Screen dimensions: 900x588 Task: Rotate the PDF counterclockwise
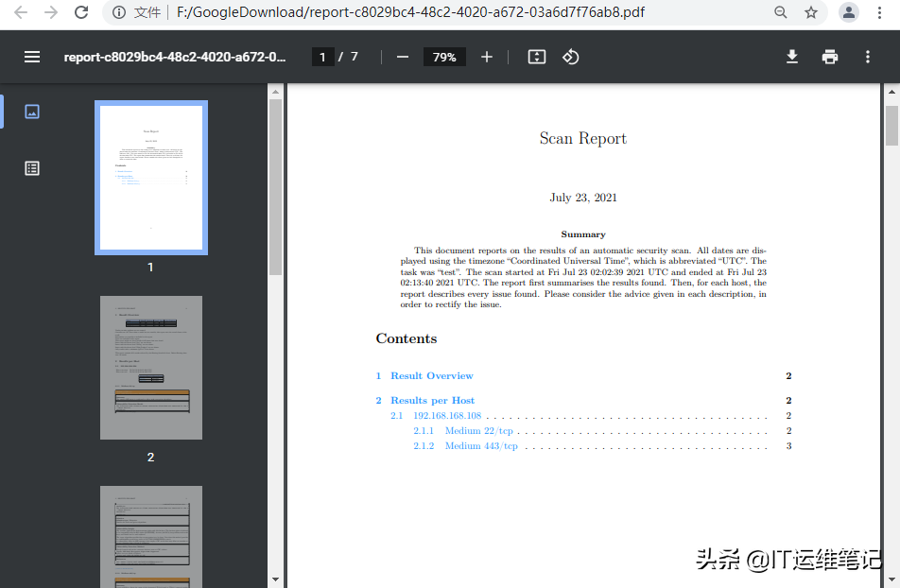tap(570, 57)
